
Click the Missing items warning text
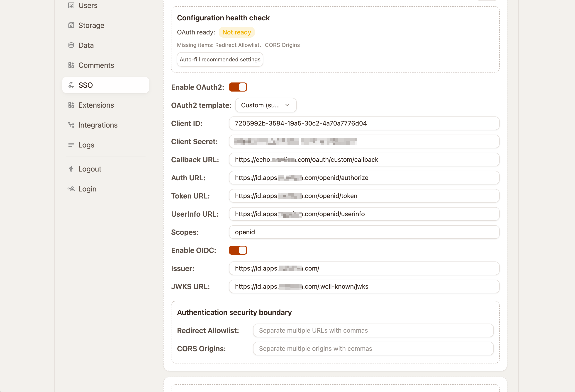pyautogui.click(x=238, y=45)
